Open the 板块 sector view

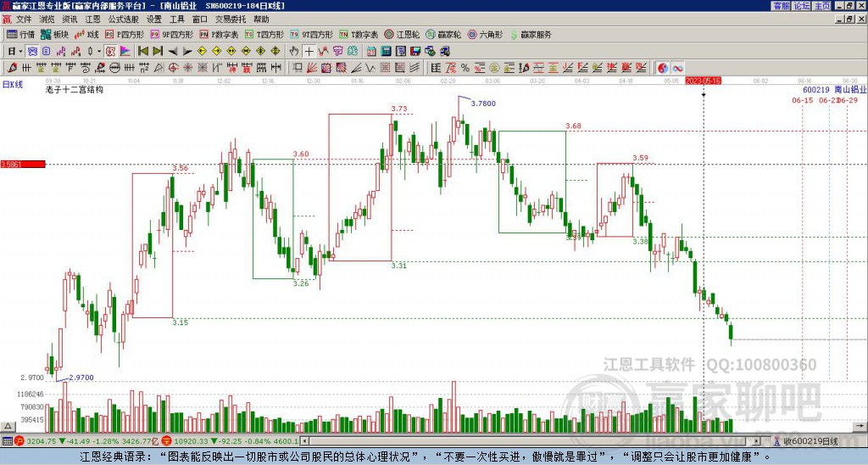click(54, 34)
